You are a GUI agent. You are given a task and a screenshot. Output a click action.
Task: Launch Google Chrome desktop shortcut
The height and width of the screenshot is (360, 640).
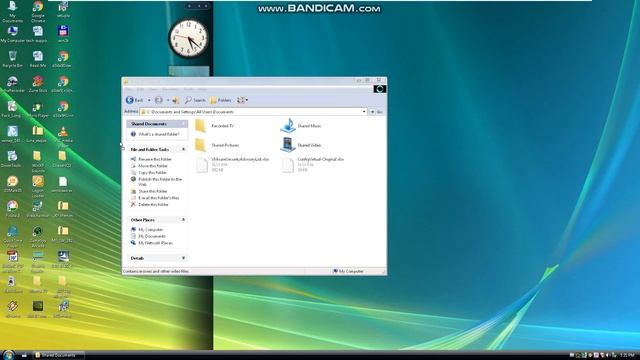pos(38,11)
